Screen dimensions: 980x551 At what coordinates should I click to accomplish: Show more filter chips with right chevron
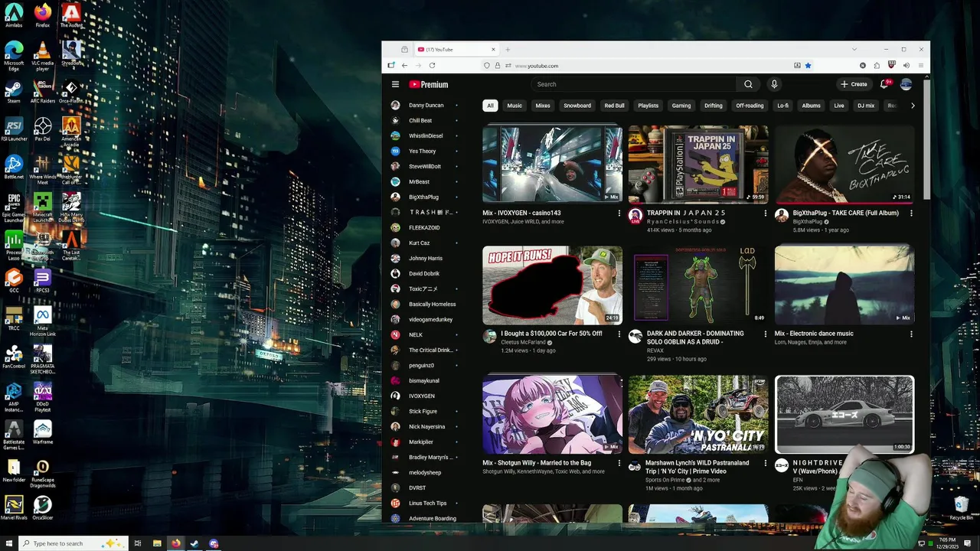click(x=913, y=106)
